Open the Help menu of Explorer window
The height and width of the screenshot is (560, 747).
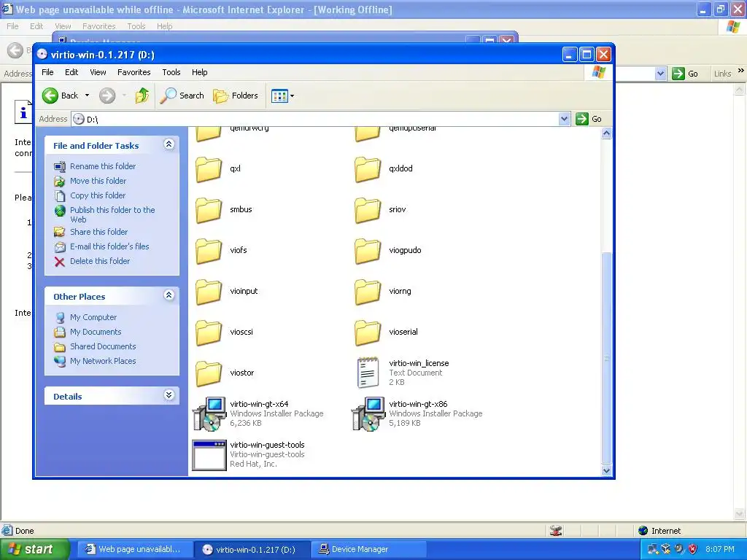pos(200,72)
